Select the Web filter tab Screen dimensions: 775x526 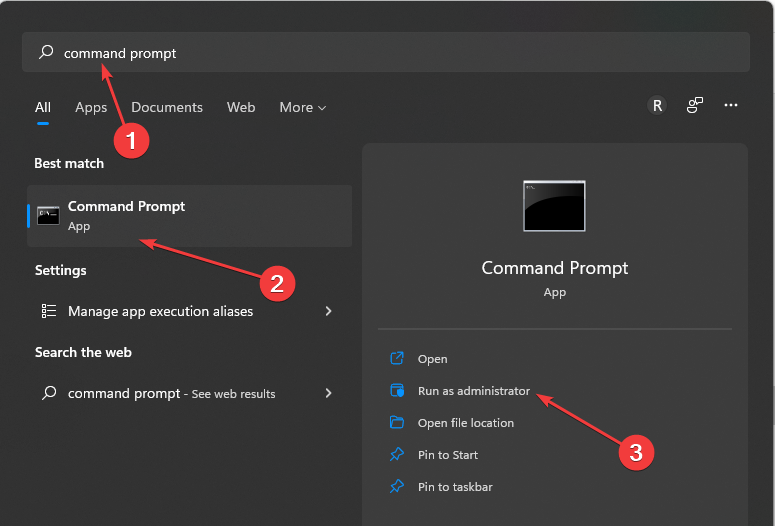coord(241,107)
